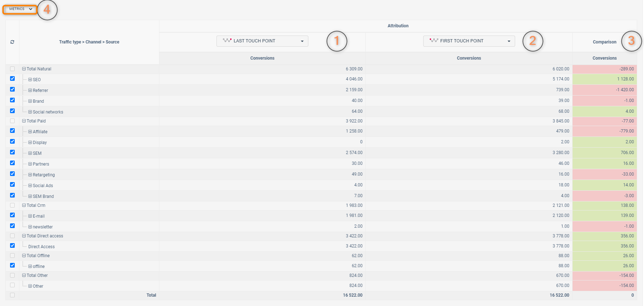
Task: Click the SEM Brand row label
Action: coord(43,196)
